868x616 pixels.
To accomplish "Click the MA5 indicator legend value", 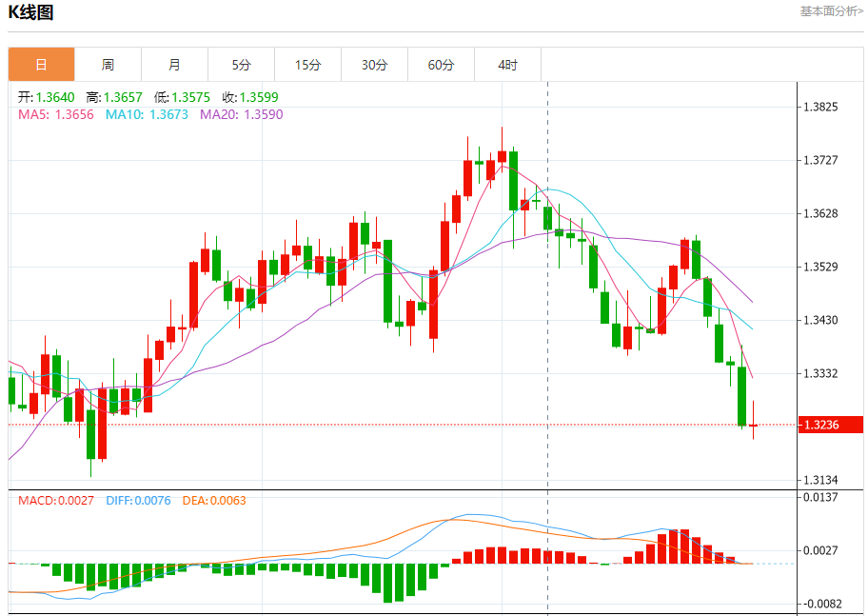I will (x=56, y=114).
